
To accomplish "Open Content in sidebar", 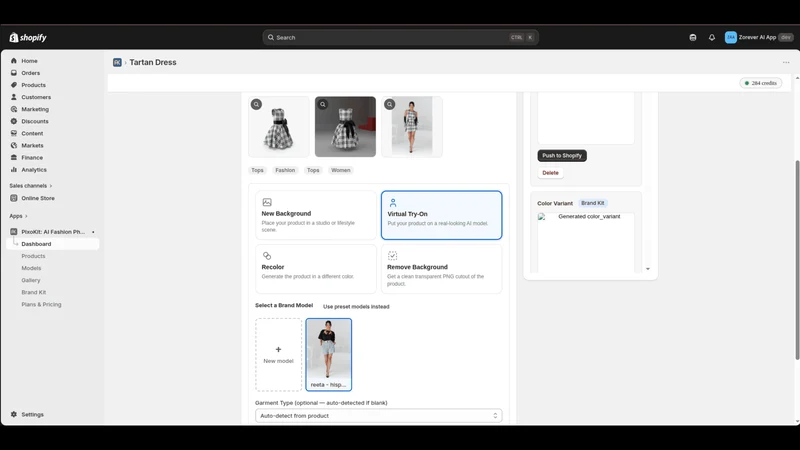I will click(32, 133).
